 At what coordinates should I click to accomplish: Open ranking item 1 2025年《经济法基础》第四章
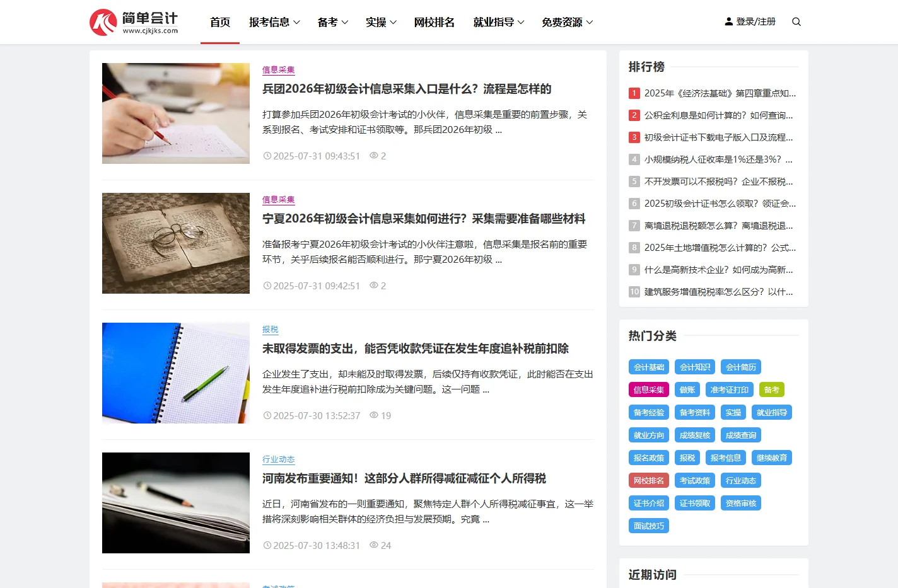coord(720,93)
